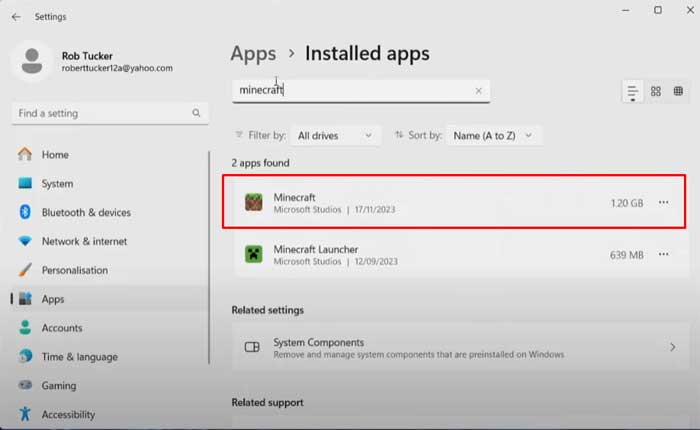Open the three-dot menu for Minecraft Launcher
This screenshot has height=430, width=700.
tap(664, 255)
